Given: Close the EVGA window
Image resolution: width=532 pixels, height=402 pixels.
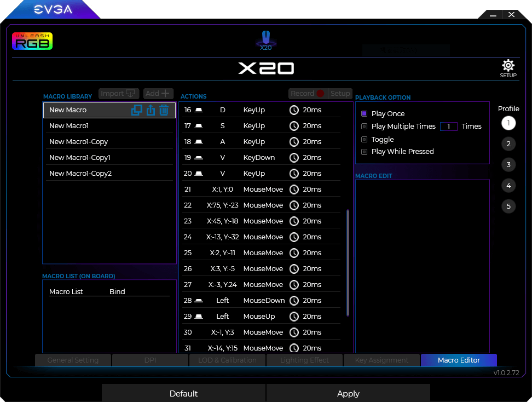Looking at the screenshot, I should (511, 15).
